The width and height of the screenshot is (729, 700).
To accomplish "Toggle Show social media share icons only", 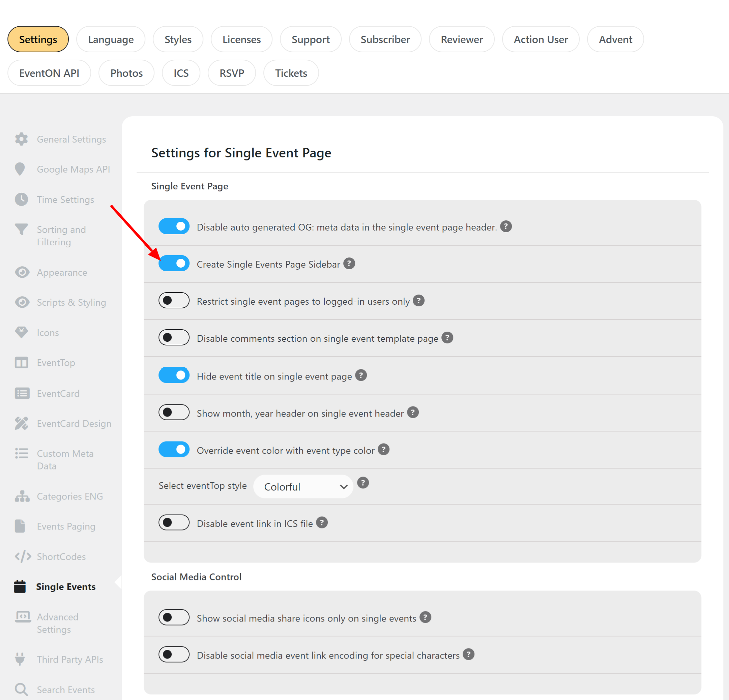I will (x=174, y=617).
